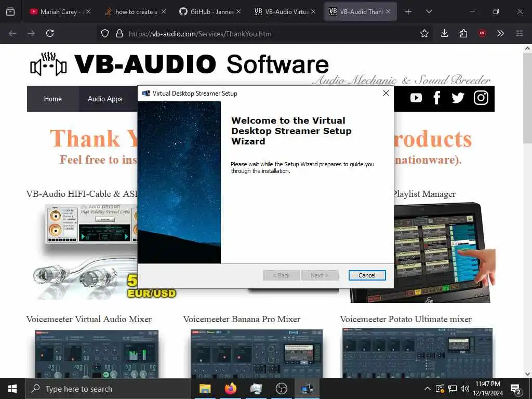Open the Windows Start menu
The width and height of the screenshot is (532, 399).
coord(12,389)
